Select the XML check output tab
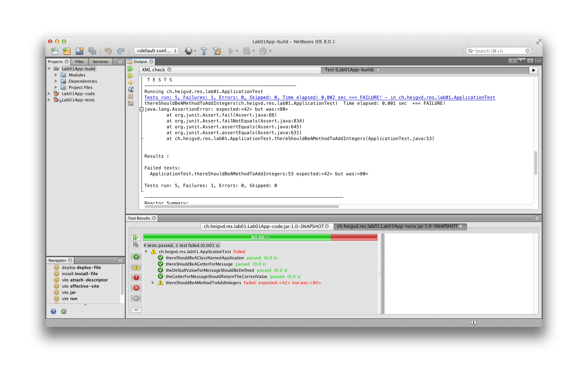Viewport: 588px width, 380px height. tap(153, 70)
